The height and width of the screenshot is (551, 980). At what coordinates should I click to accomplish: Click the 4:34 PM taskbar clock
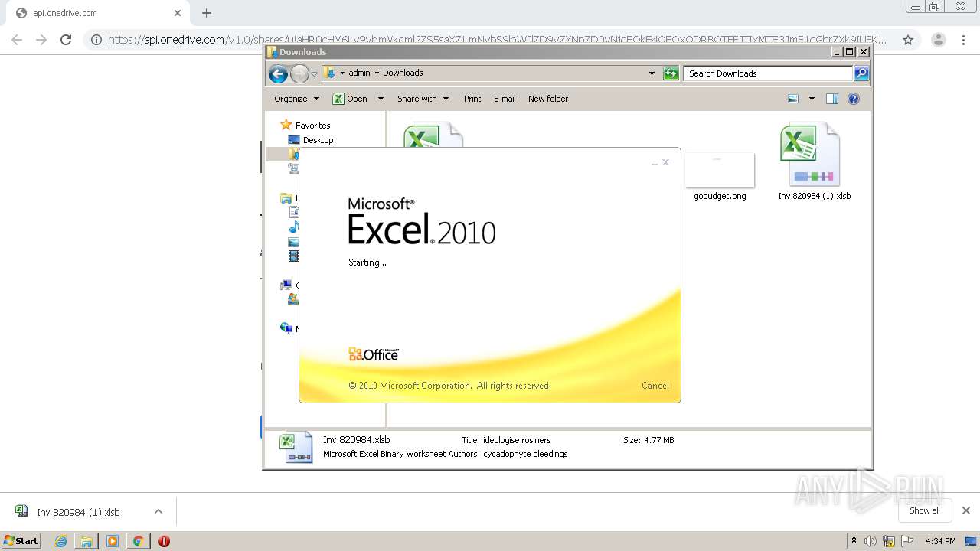[940, 541]
